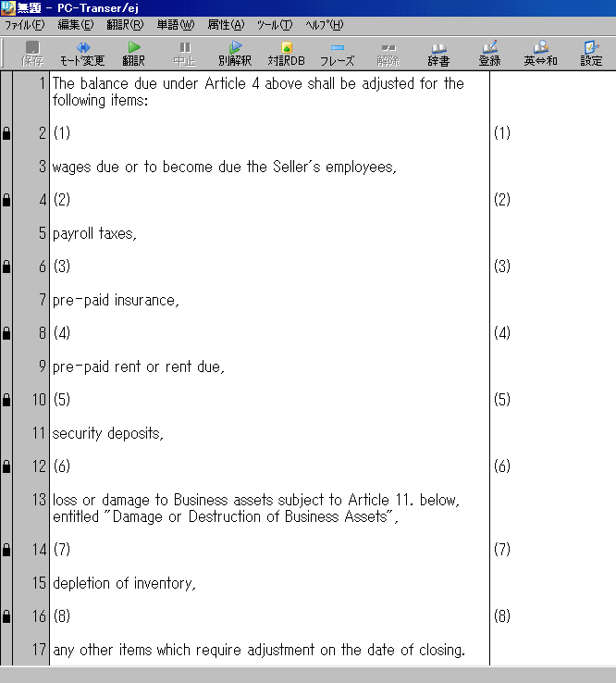
Task: Select the 'depletion of inventory,' line
Action: [x=124, y=583]
